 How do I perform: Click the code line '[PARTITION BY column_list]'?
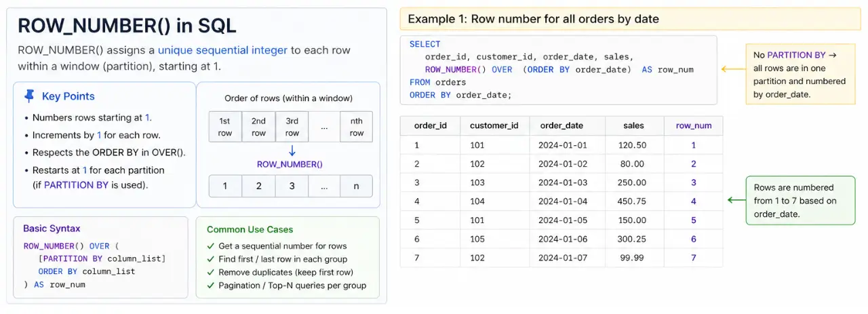coord(102,258)
